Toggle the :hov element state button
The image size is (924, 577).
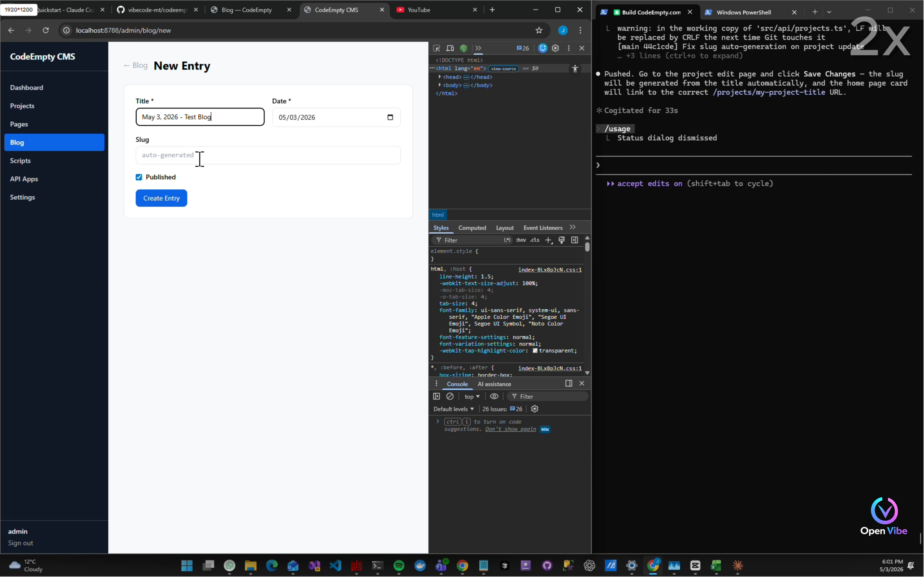tap(521, 240)
